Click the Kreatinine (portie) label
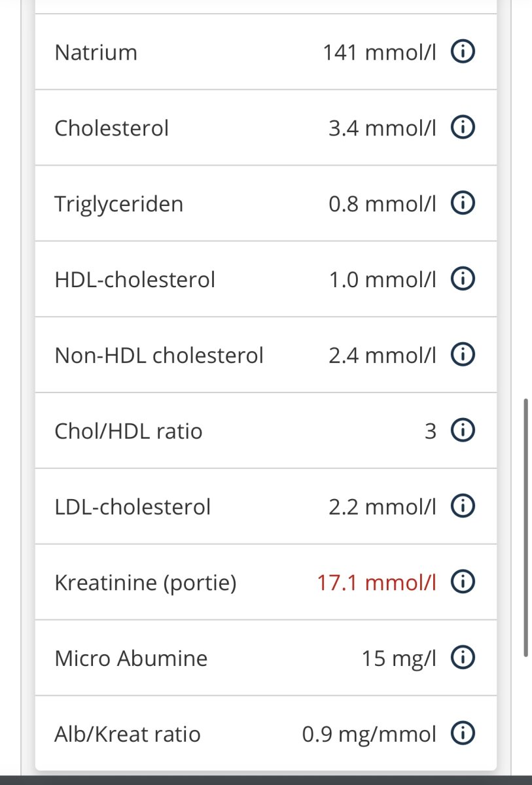The height and width of the screenshot is (785, 532). [x=145, y=582]
